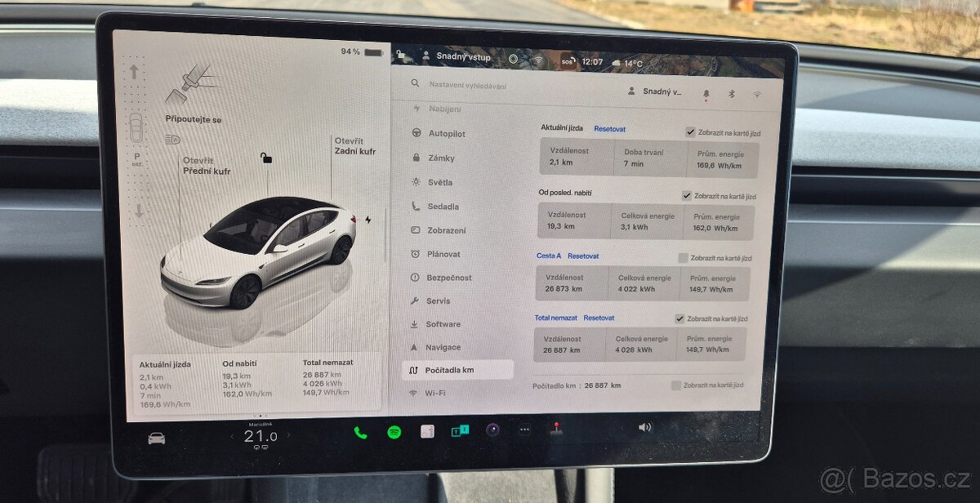The width and height of the screenshot is (980, 503).
Task: Open the Spotify app in the dock
Action: [394, 431]
